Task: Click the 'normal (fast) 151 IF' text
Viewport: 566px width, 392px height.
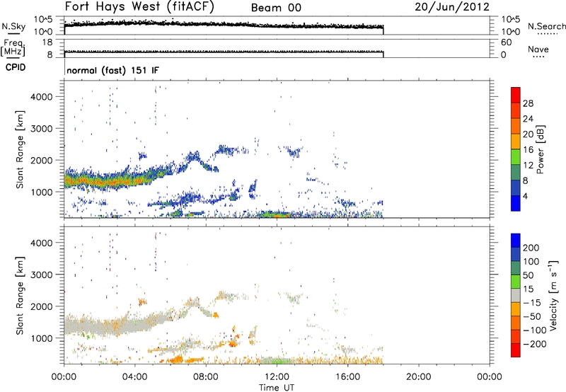Action: pyautogui.click(x=112, y=70)
